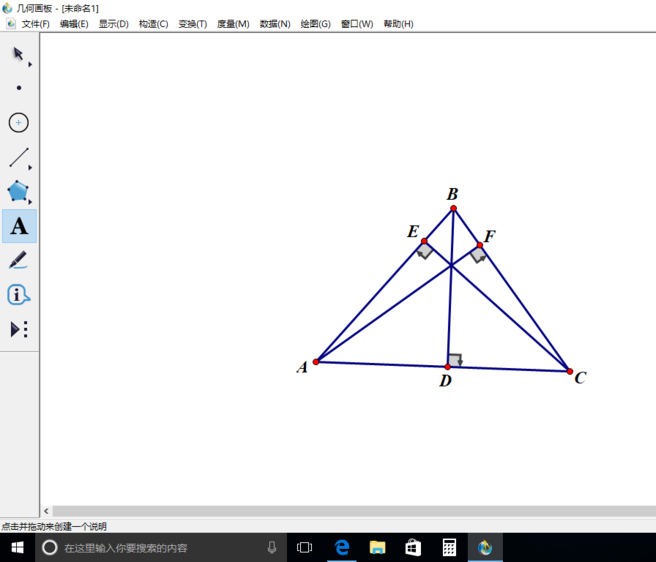
Task: Open the 帮助(H) menu
Action: 398,24
